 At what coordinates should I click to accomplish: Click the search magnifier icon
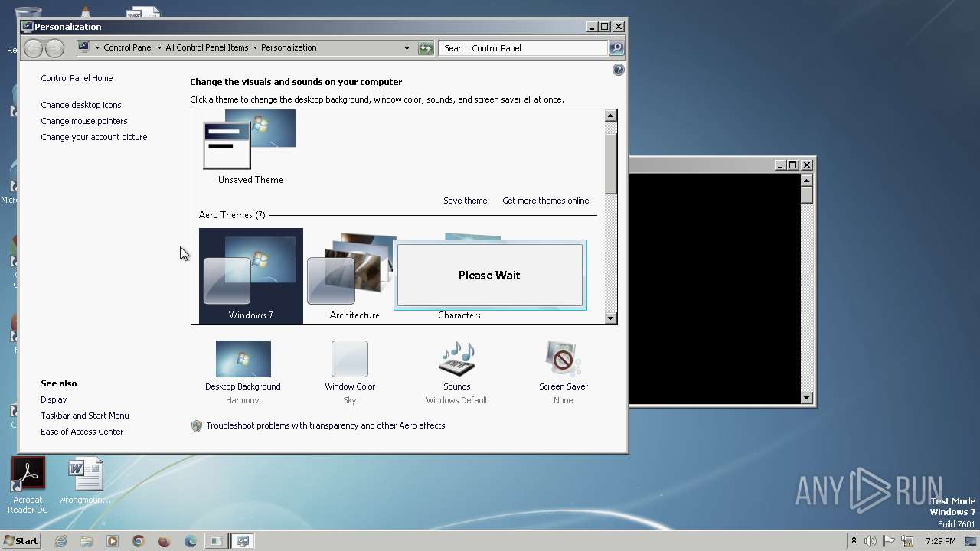616,47
